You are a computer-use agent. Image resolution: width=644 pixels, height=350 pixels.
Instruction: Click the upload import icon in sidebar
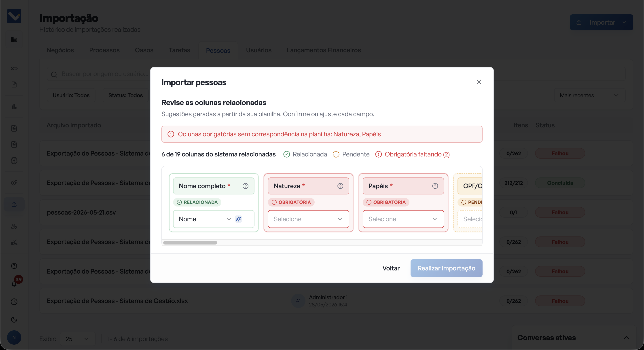click(14, 204)
